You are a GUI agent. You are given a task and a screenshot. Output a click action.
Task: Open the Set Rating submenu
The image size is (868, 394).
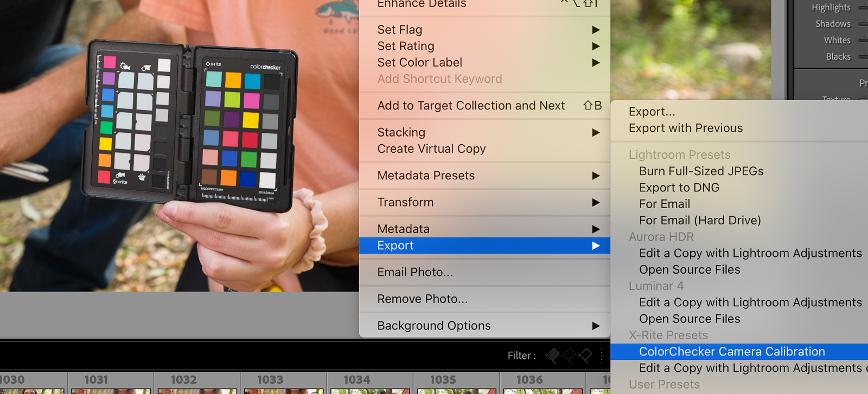(x=406, y=46)
